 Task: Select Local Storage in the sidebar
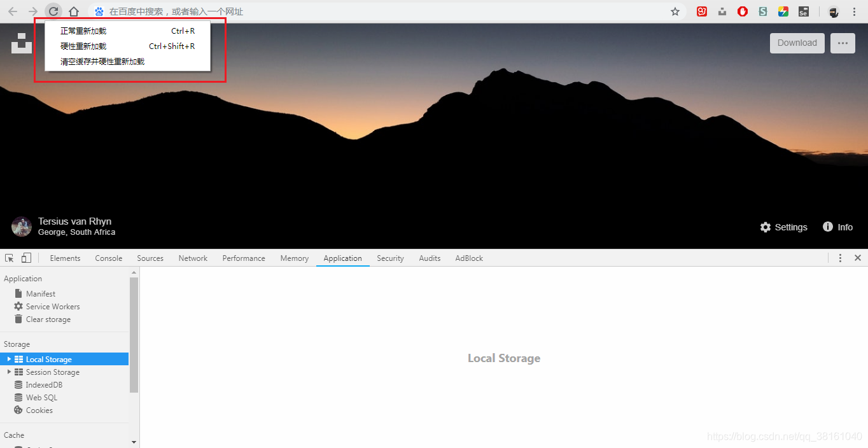pyautogui.click(x=64, y=360)
